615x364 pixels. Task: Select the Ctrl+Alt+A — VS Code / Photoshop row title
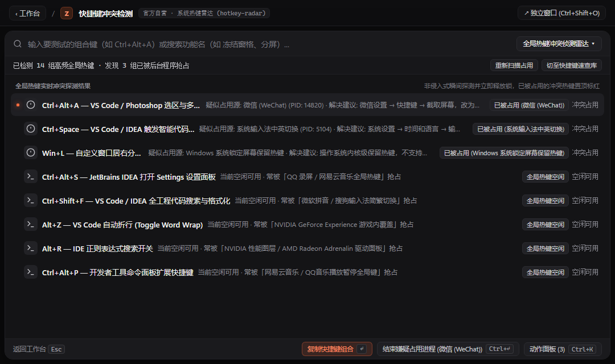(121, 105)
